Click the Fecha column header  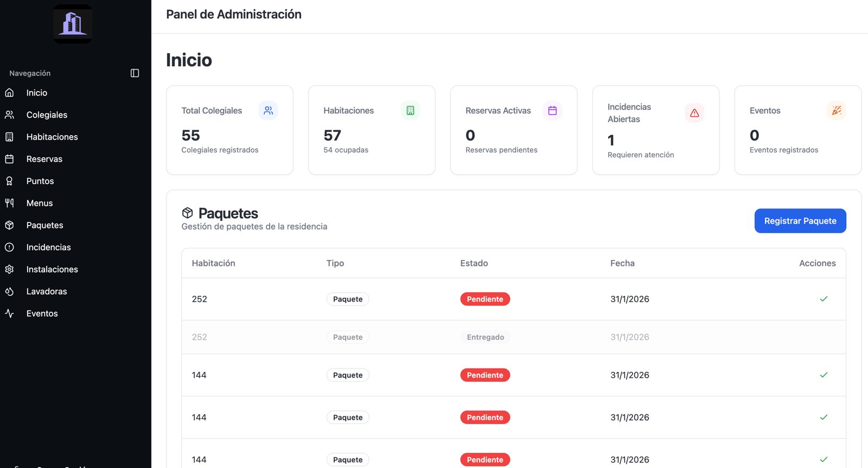pos(622,263)
